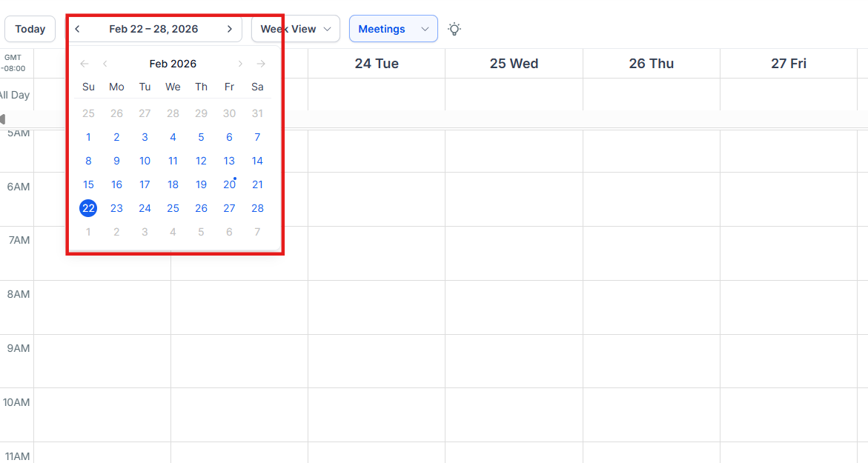Image resolution: width=868 pixels, height=463 pixels.
Task: Open the Week View dropdown
Action: coord(295,29)
